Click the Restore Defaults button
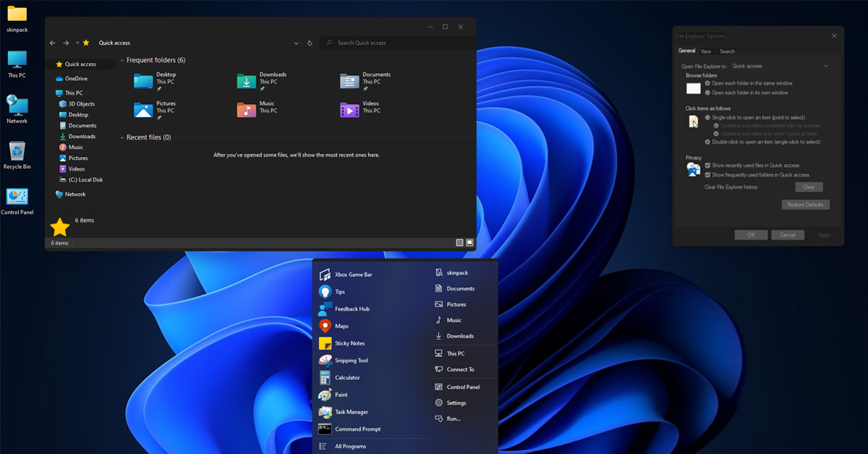This screenshot has height=454, width=868. [x=805, y=205]
